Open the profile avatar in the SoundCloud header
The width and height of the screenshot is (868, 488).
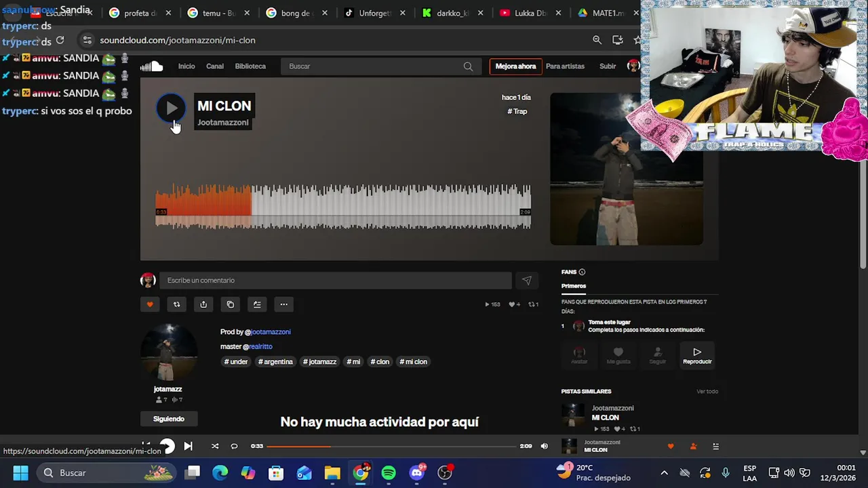click(x=633, y=66)
